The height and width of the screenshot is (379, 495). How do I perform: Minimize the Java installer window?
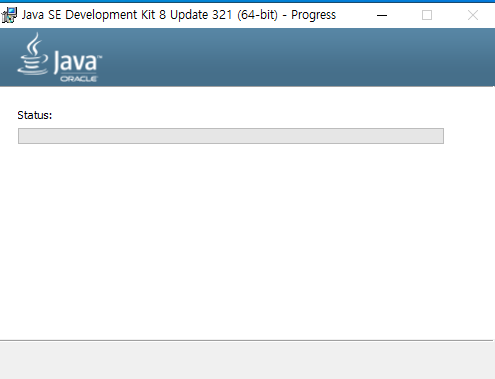point(382,15)
